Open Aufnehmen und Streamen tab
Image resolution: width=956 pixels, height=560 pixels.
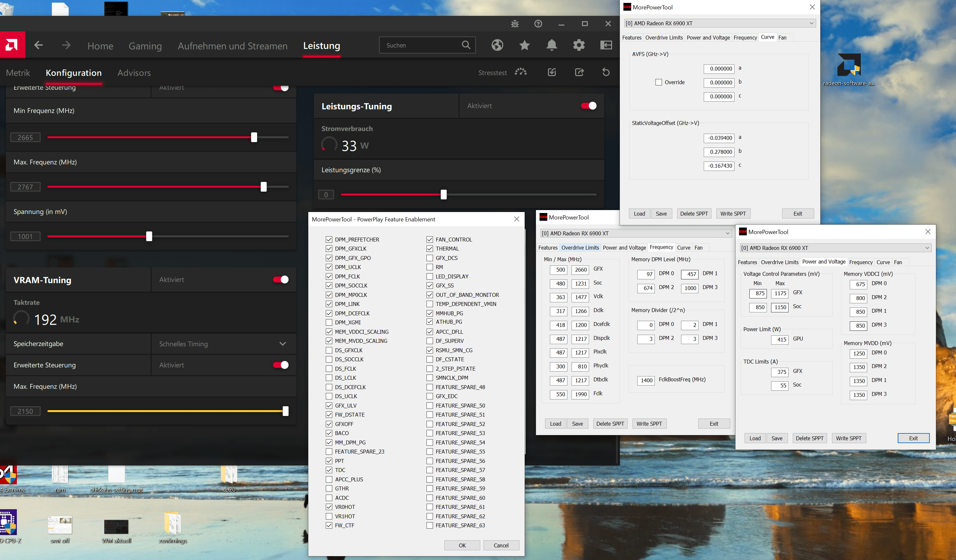tap(233, 46)
